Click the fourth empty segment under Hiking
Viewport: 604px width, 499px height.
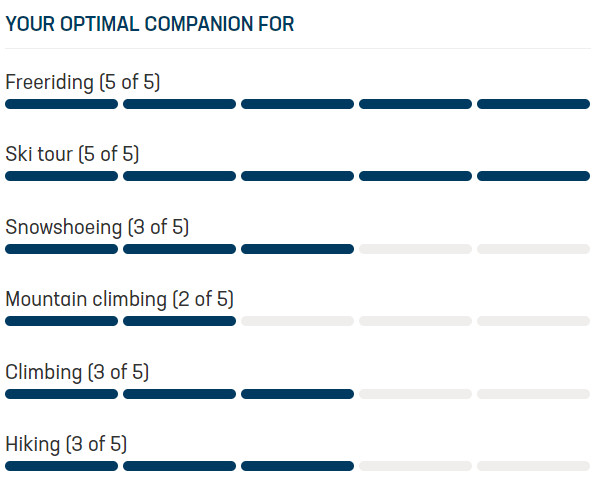pyautogui.click(x=416, y=466)
